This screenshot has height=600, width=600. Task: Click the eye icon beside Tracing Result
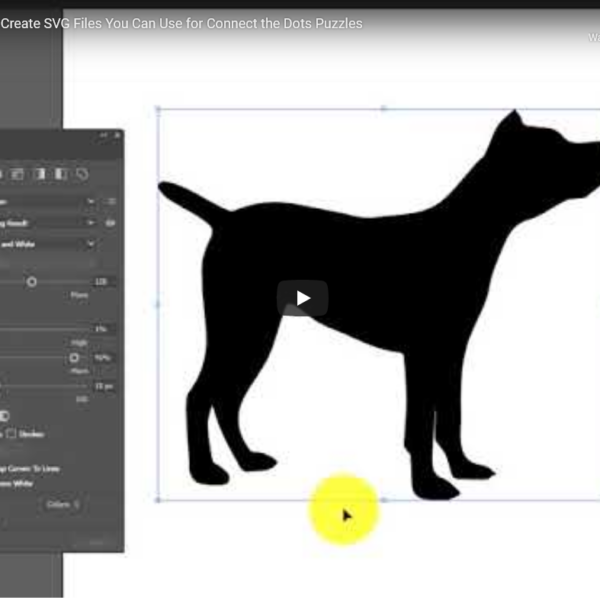110,222
